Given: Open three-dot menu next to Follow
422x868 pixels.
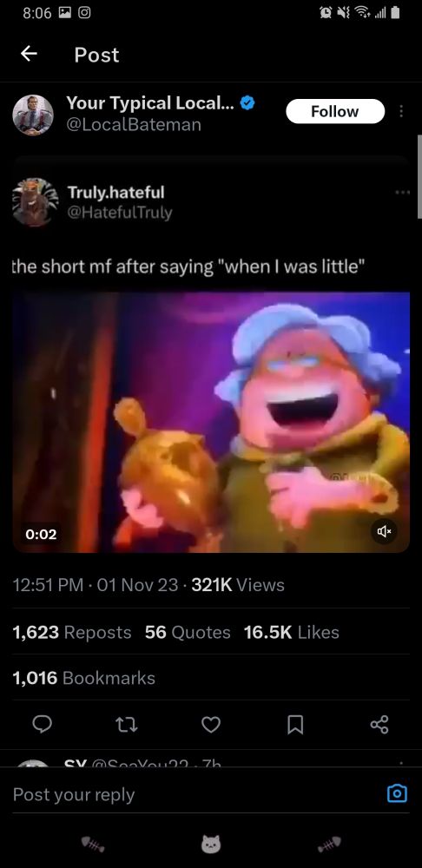Looking at the screenshot, I should click(x=401, y=111).
